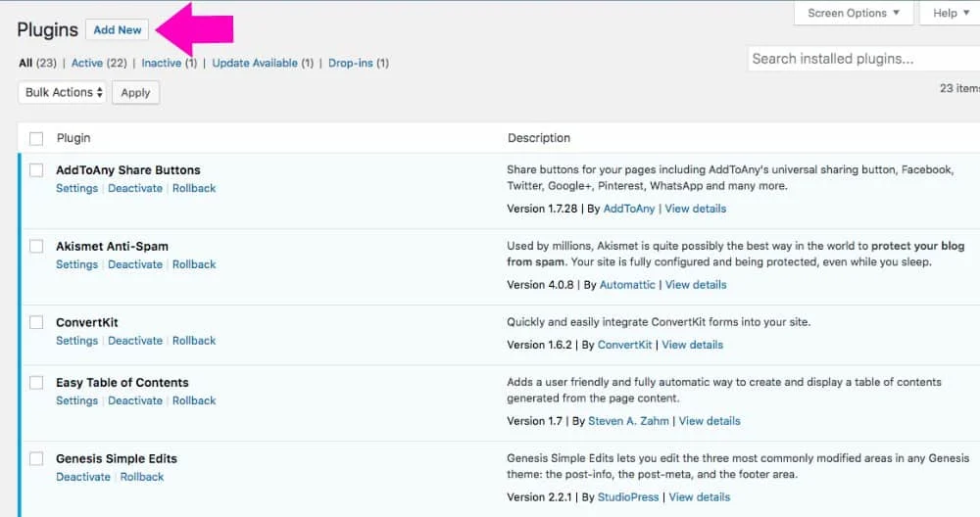View details for Easy Table of Contents
This screenshot has height=517, width=980.
[x=710, y=421]
